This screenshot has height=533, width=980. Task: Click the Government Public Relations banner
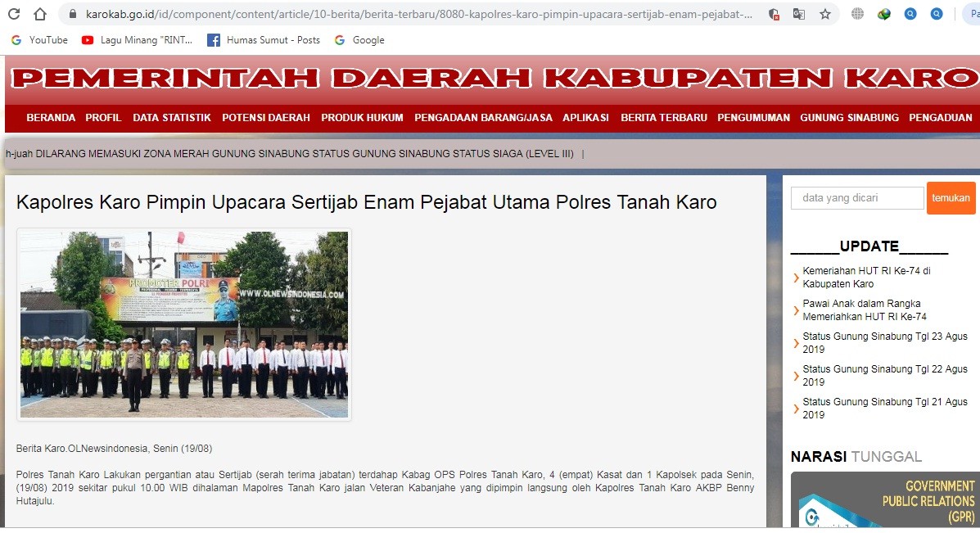pyautogui.click(x=884, y=499)
